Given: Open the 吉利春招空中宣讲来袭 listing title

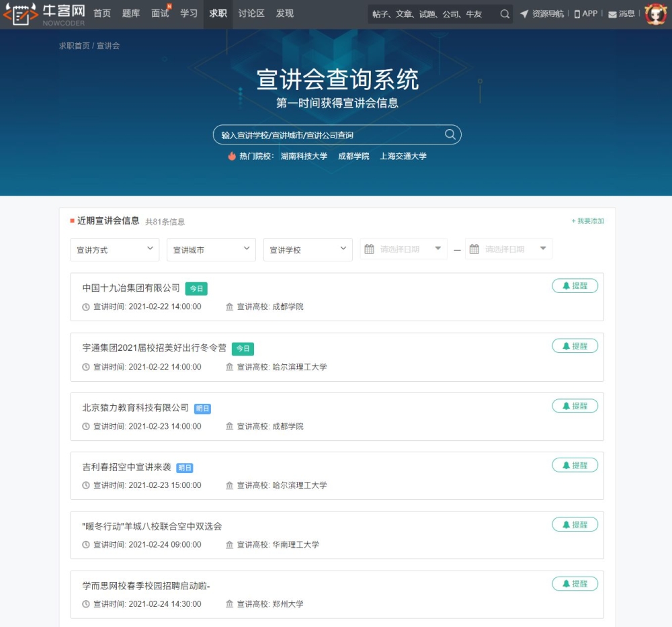Looking at the screenshot, I should 126,467.
